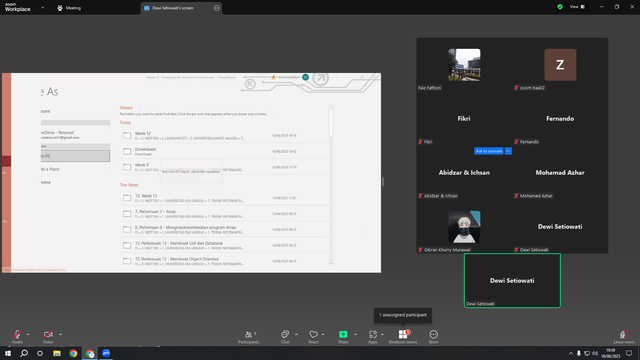640x360 pixels.
Task: Open the Downloads folder in shared screen
Action: point(224,151)
